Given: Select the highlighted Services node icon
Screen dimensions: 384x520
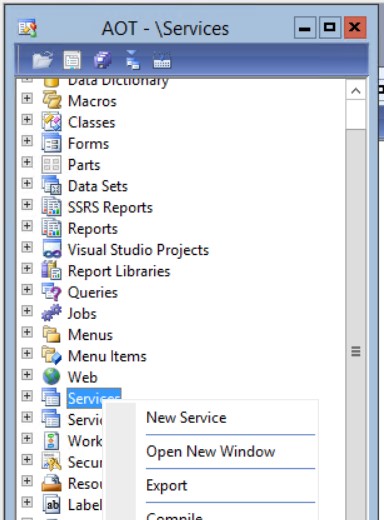Looking at the screenshot, I should [x=51, y=398].
